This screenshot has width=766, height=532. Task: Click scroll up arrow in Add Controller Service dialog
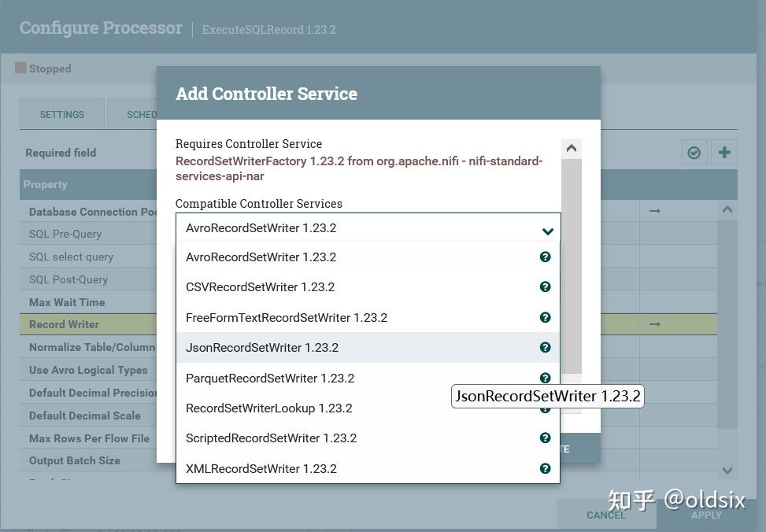click(571, 148)
